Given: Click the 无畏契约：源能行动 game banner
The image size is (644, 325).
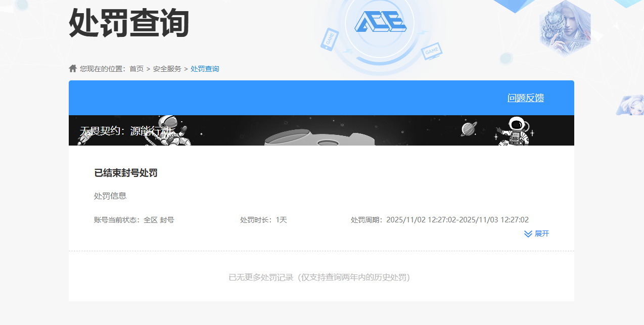Looking at the screenshot, I should point(321,130).
